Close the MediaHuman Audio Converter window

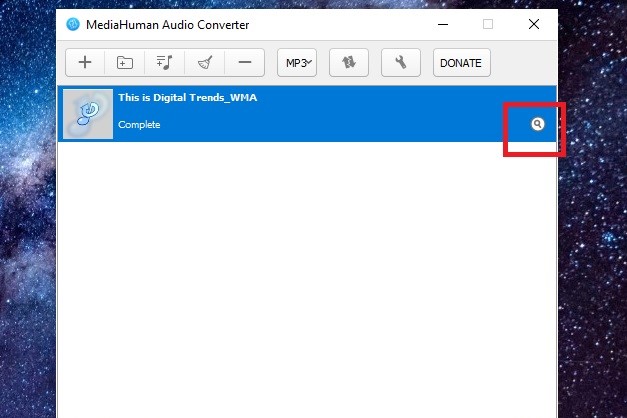click(534, 24)
